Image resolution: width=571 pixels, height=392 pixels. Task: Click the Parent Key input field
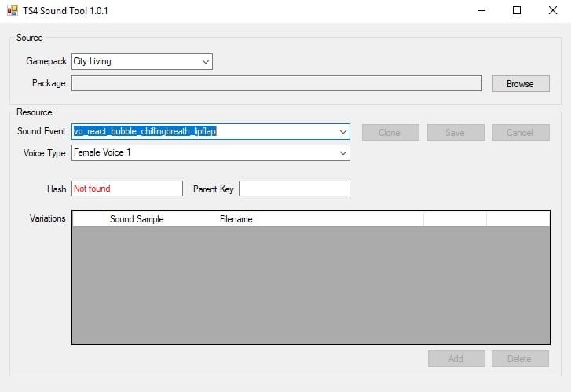[x=295, y=189]
